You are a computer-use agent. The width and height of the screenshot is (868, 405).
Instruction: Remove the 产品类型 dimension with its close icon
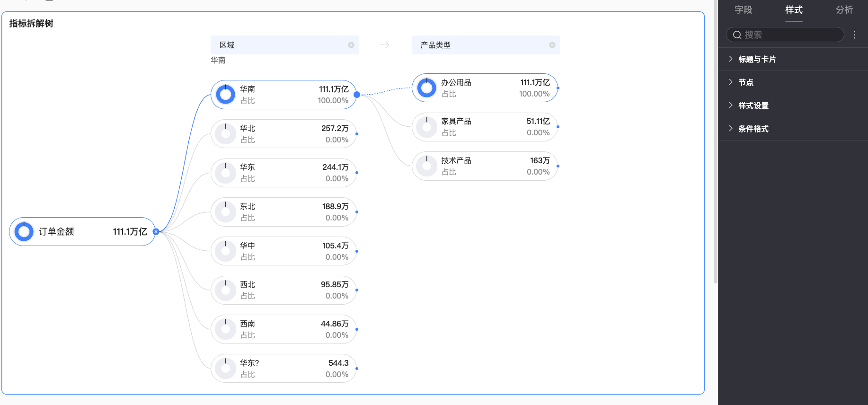pos(552,45)
